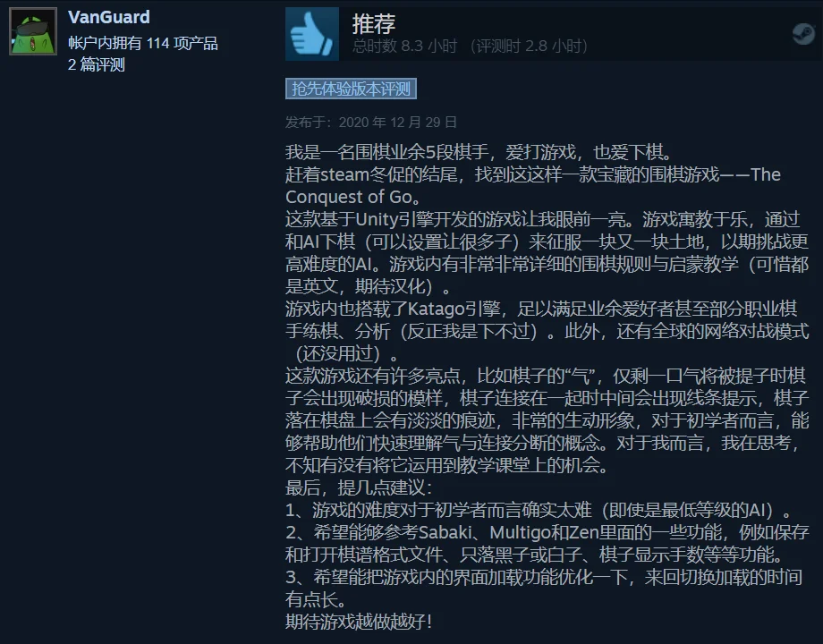Select the thumbs-up recommend icon
The width and height of the screenshot is (823, 644).
[312, 34]
